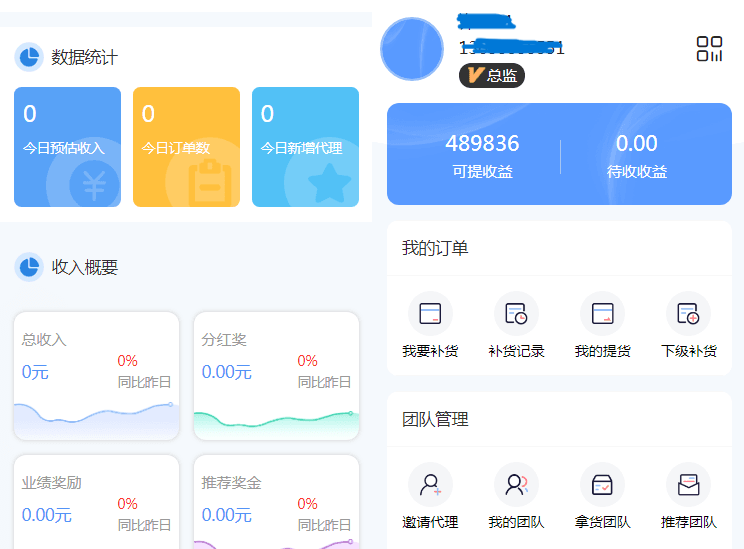The height and width of the screenshot is (549, 744).
Task: Open the 今日预估收入 blue card
Action: click(x=67, y=147)
